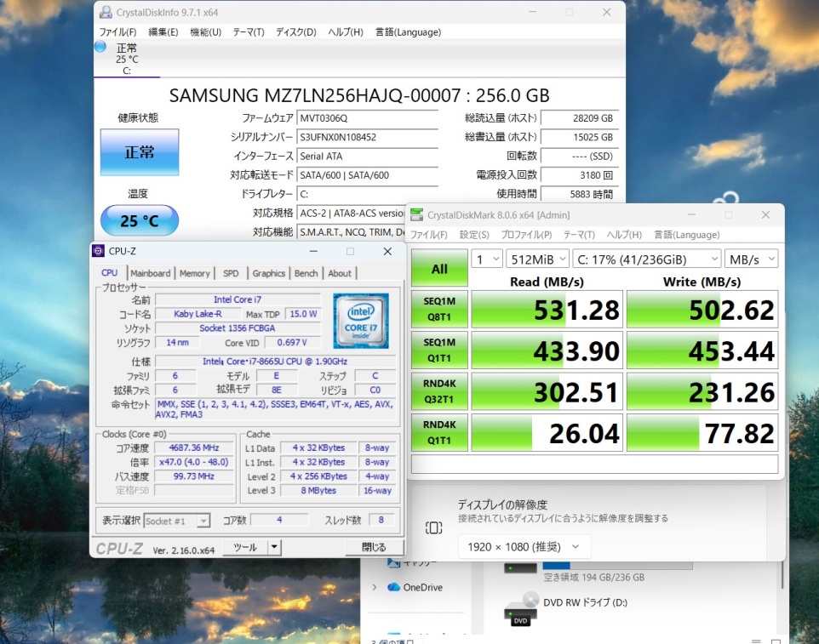Viewport: 819px width, 644px height.
Task: Click the display resolution icon in Settings
Action: click(433, 527)
